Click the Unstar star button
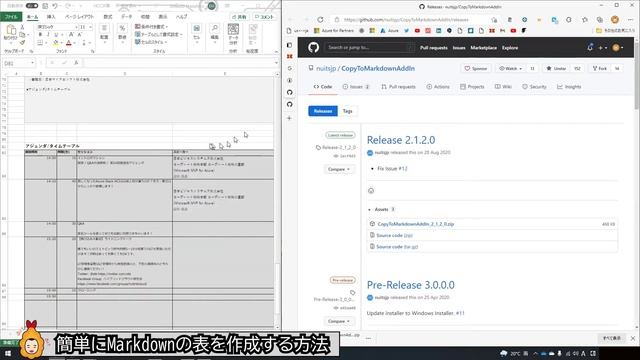The image size is (640, 360). pos(556,69)
